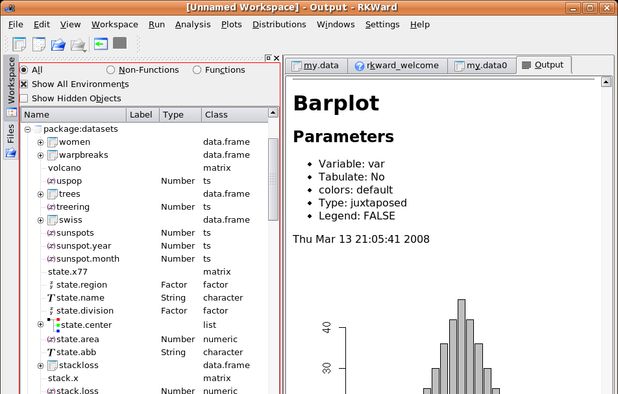Open the Help menu
Viewport: 618px width, 394px height.
point(420,24)
